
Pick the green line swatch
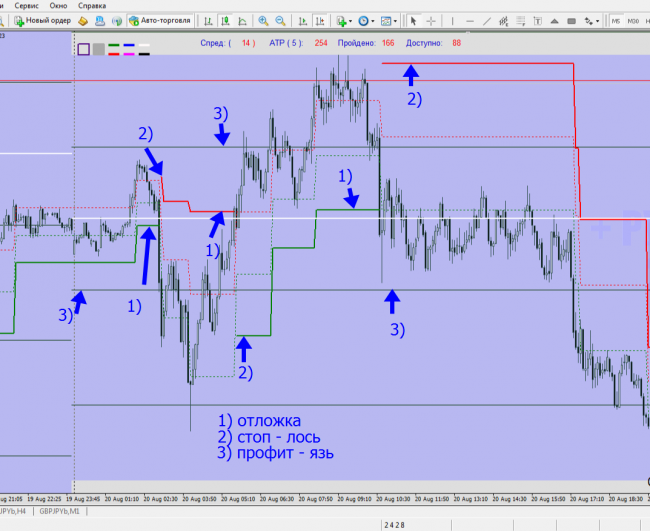[x=114, y=45]
